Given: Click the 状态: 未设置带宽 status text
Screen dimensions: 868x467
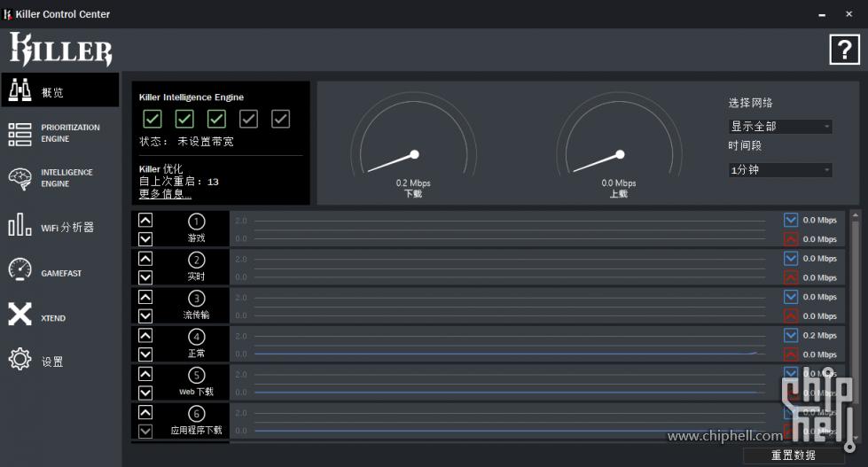Looking at the screenshot, I should [x=186, y=142].
